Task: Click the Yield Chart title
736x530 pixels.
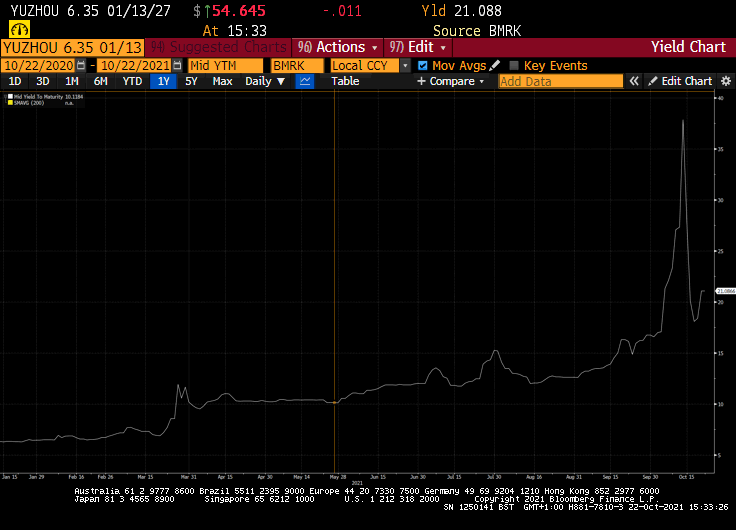Action: (688, 47)
